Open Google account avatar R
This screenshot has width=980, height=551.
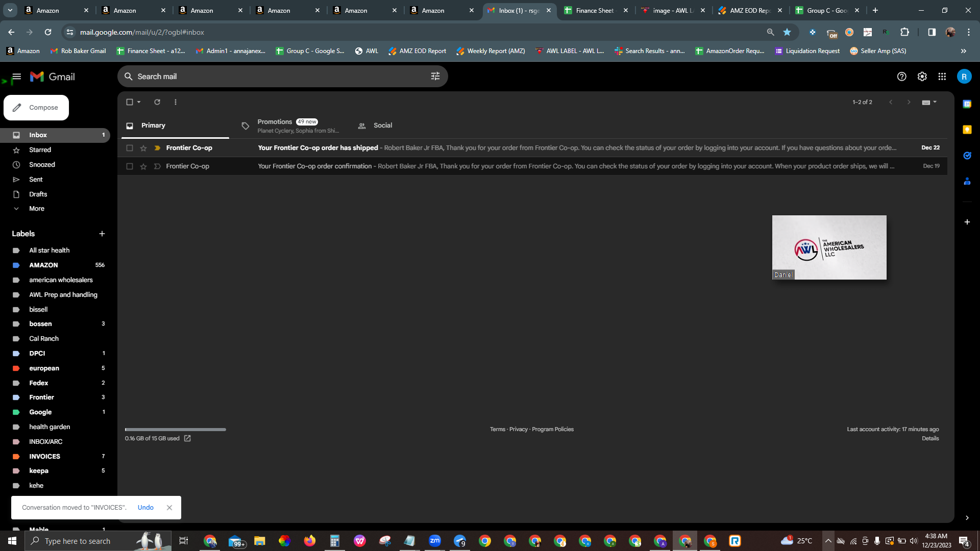coord(964,77)
